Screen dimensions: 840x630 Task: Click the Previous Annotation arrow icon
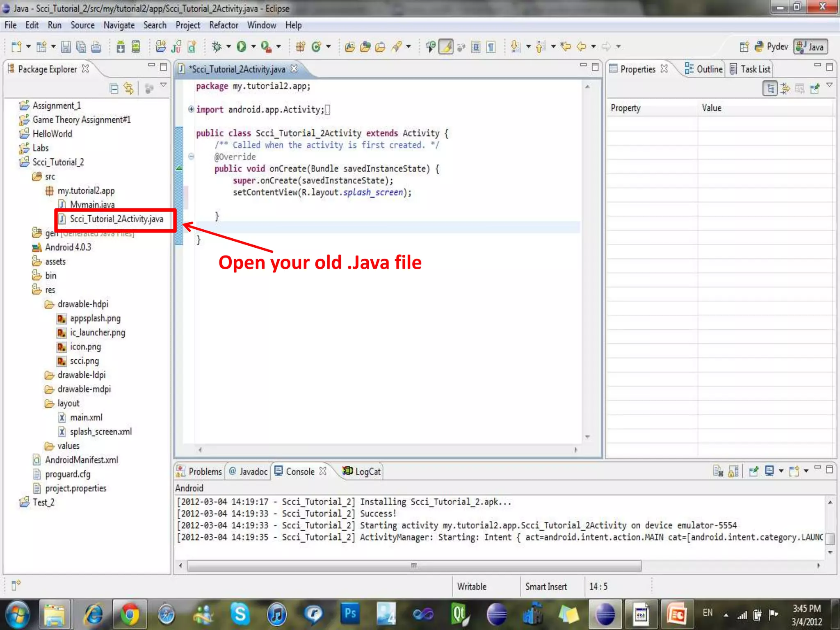540,47
